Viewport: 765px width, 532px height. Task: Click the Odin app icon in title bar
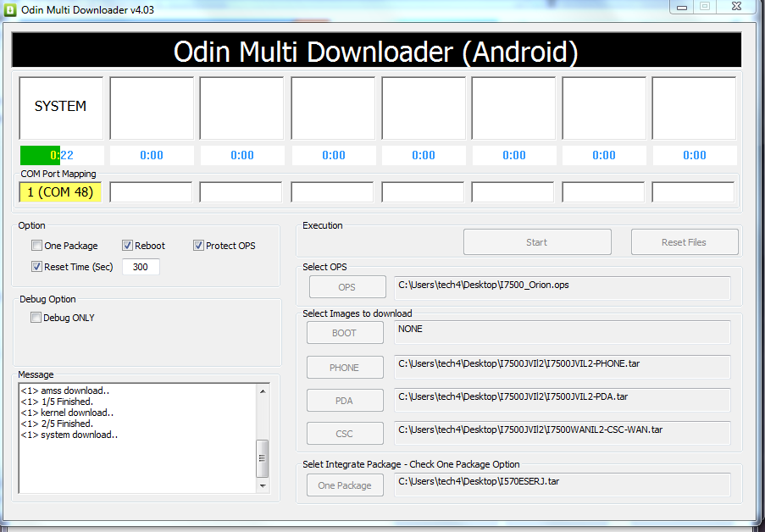10,10
